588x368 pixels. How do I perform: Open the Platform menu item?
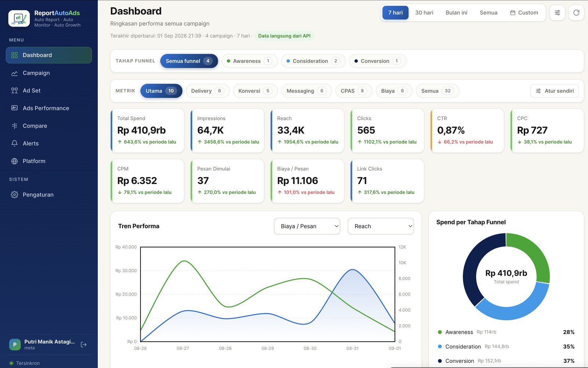[49, 161]
